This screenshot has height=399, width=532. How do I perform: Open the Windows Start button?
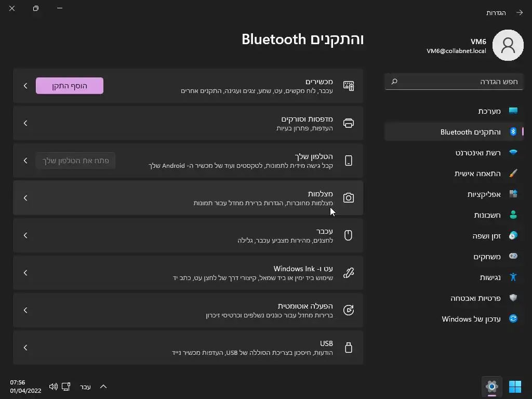[x=515, y=387]
